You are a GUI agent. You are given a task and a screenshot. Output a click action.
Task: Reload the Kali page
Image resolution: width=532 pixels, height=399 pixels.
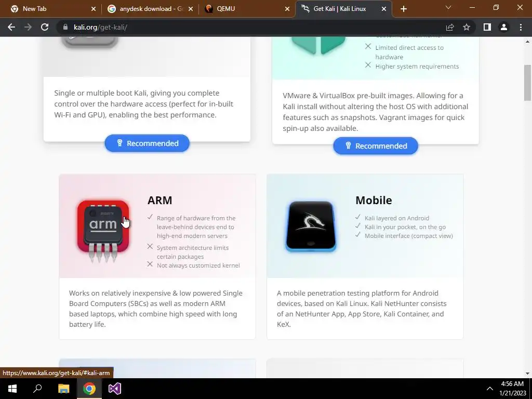pos(45,27)
